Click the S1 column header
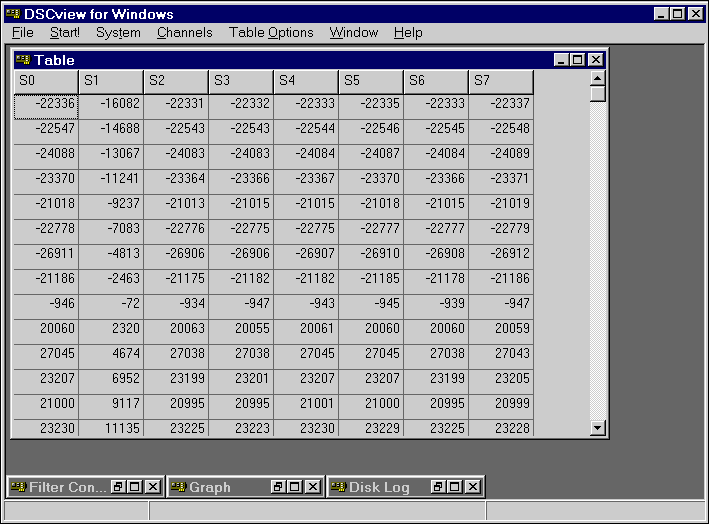Screen dimensions: 709x524 click(x=111, y=82)
